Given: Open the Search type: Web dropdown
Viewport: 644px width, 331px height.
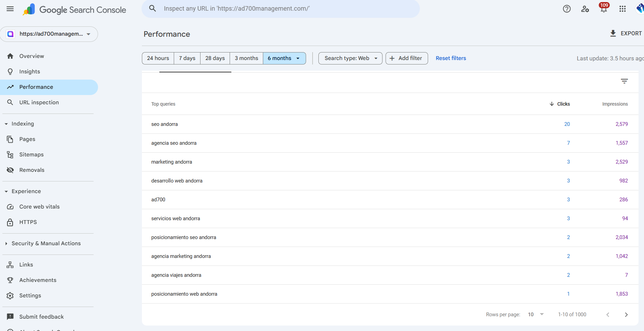Looking at the screenshot, I should coord(350,58).
